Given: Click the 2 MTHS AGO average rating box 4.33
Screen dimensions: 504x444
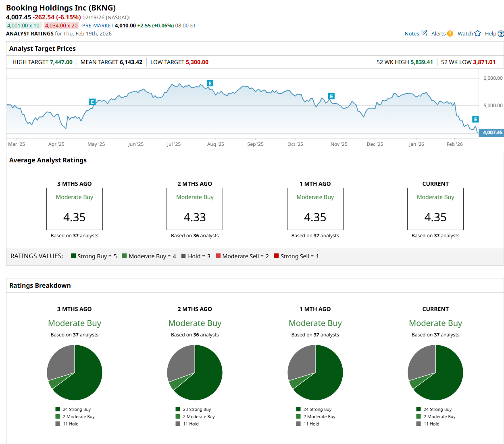Looking at the screenshot, I should click(x=195, y=209).
